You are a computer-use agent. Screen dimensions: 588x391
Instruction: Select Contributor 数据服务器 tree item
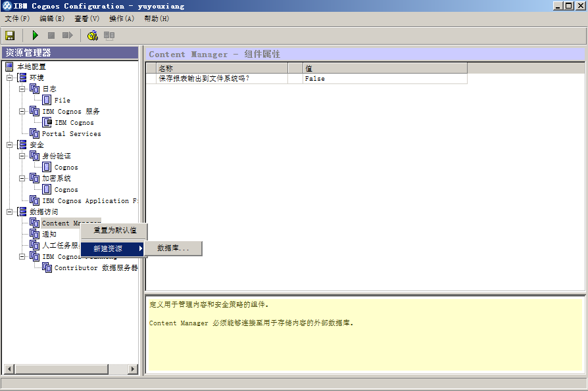(96, 267)
